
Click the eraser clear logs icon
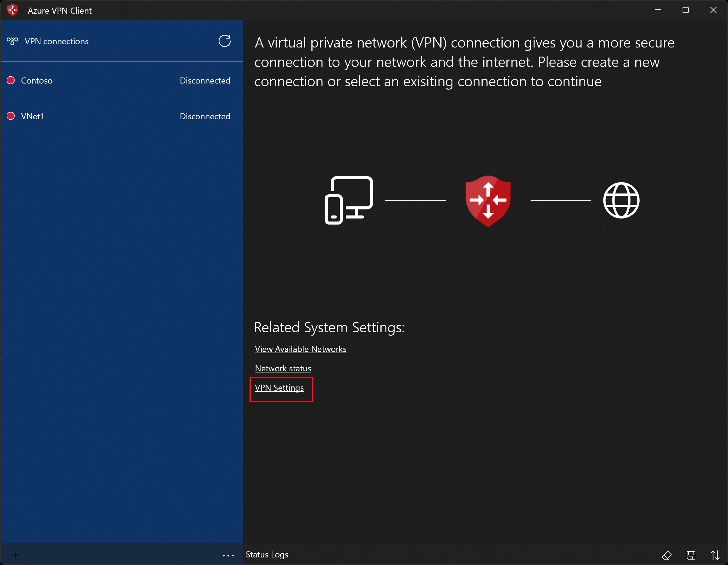pyautogui.click(x=666, y=555)
